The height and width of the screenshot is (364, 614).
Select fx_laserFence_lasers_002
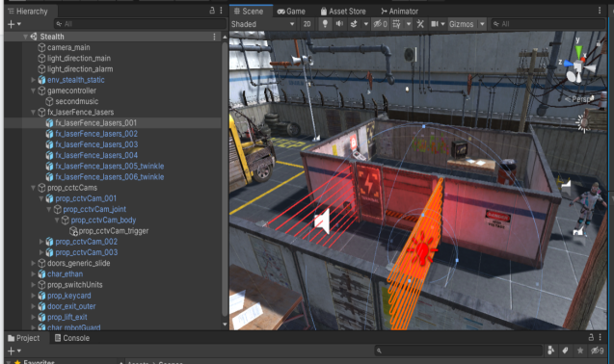pos(96,134)
